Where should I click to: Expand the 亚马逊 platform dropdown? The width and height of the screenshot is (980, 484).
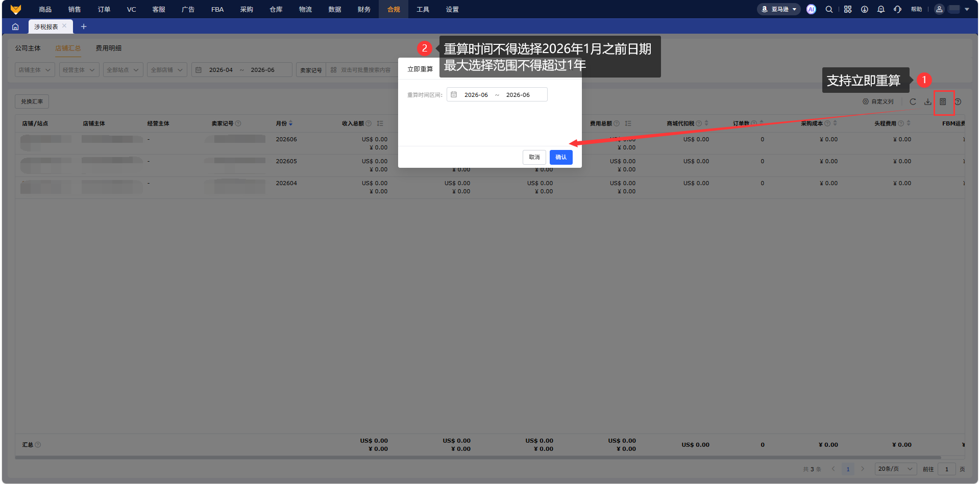pos(779,9)
